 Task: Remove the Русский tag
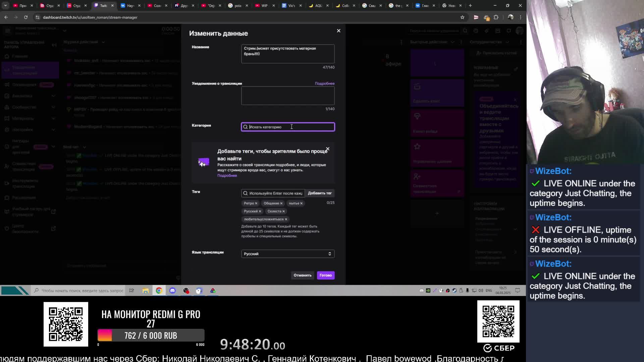click(x=260, y=212)
